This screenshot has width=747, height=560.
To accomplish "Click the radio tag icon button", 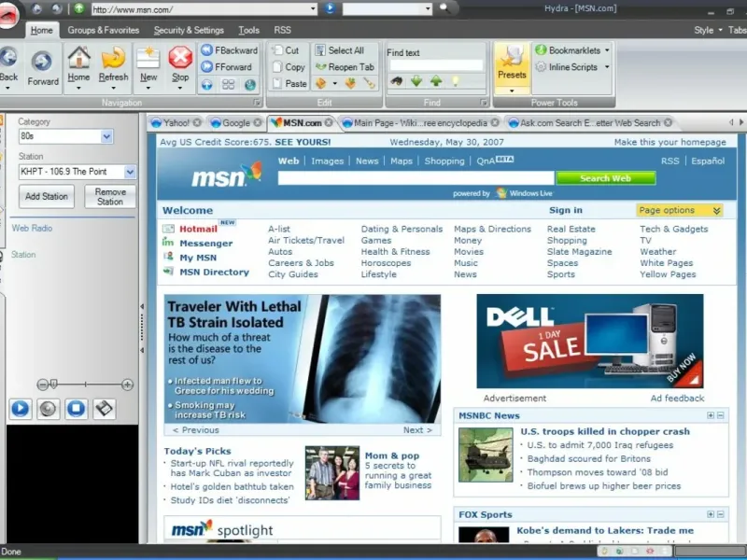I will tap(105, 409).
